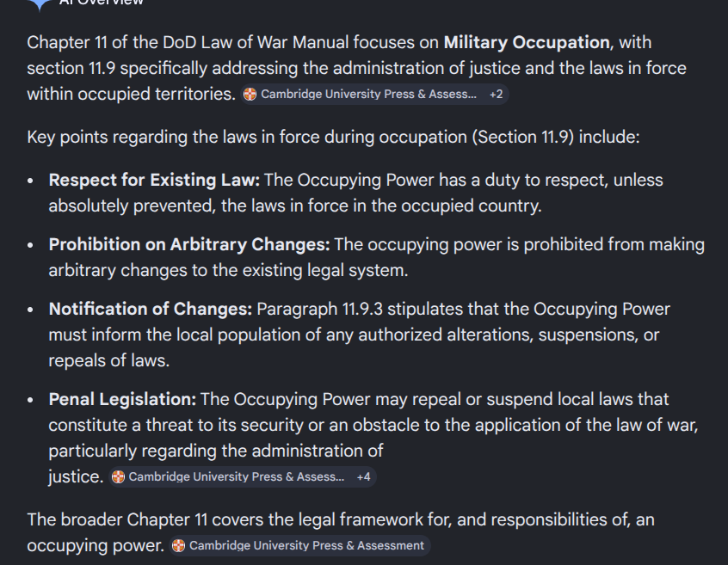
Task: Open the full 'Cambridge University Press & Assessment' link
Action: (x=306, y=545)
